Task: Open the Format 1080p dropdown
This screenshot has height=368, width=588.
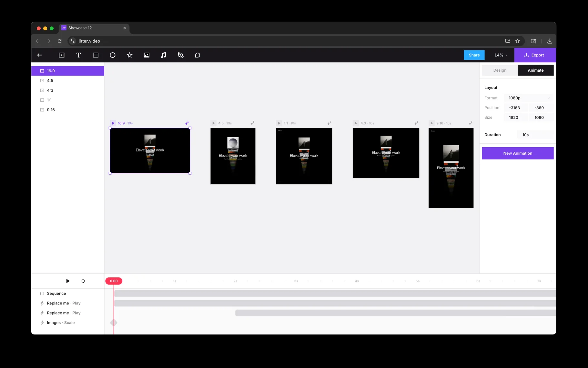Action: pos(529,98)
